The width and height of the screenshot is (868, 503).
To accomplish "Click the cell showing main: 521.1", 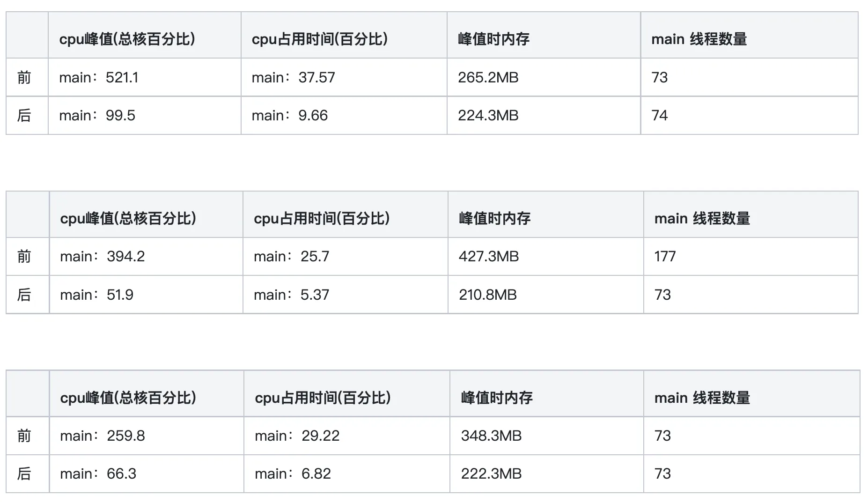I will 99,77.
